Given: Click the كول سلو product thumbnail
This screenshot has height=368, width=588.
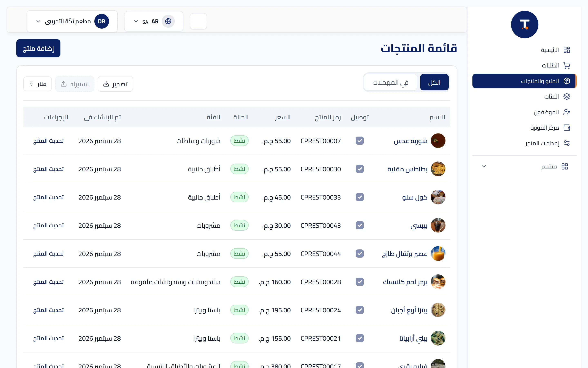Looking at the screenshot, I should [x=438, y=197].
